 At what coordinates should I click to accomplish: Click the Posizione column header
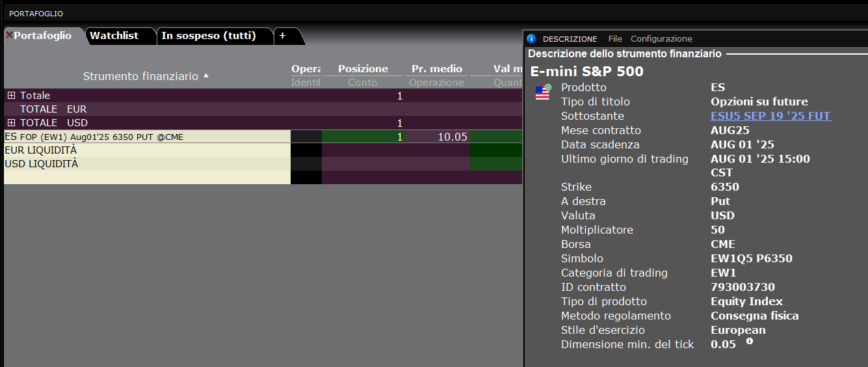(363, 69)
